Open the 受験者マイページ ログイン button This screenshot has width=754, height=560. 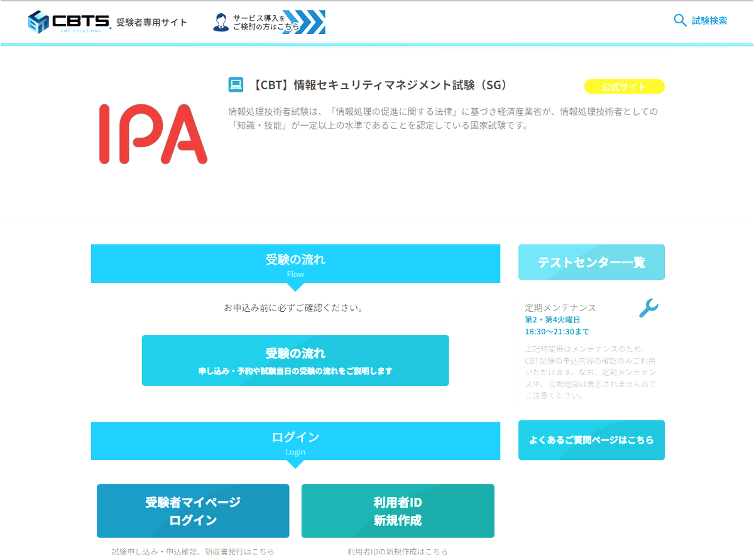coord(193,511)
